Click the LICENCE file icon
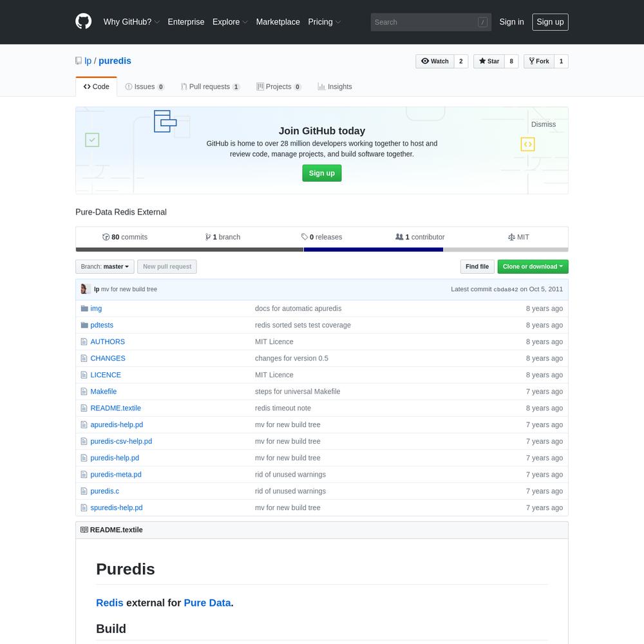 click(84, 375)
